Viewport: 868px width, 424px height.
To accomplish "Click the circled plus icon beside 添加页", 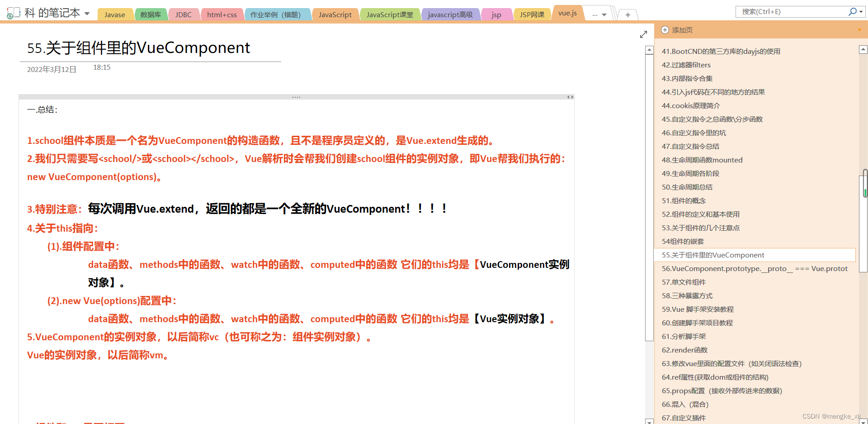I will coord(665,30).
